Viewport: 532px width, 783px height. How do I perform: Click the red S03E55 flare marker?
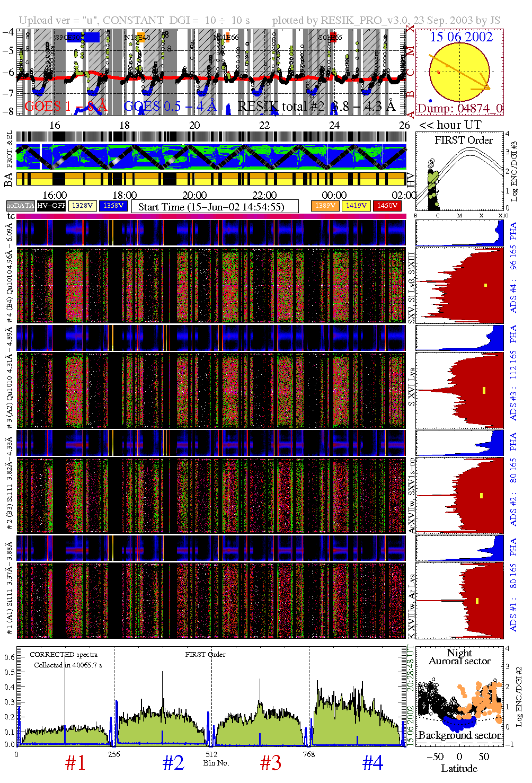pyautogui.click(x=333, y=37)
